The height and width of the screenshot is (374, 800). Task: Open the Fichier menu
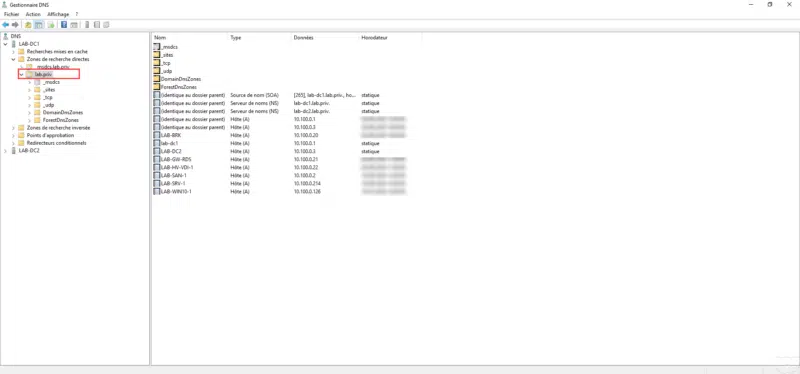coord(11,14)
